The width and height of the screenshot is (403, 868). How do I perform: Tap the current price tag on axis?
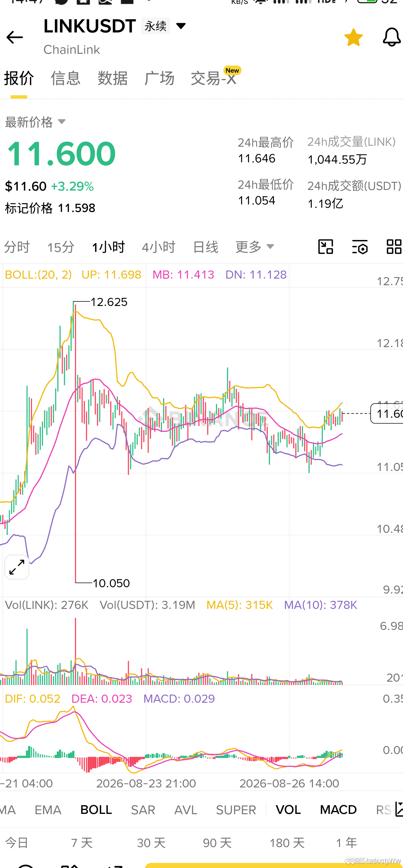pos(387,414)
